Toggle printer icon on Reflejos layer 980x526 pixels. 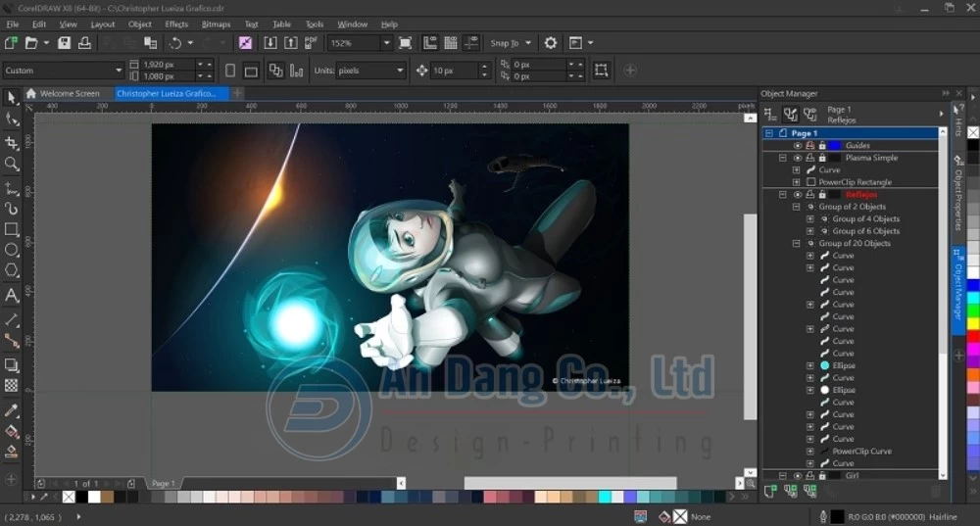click(x=810, y=194)
